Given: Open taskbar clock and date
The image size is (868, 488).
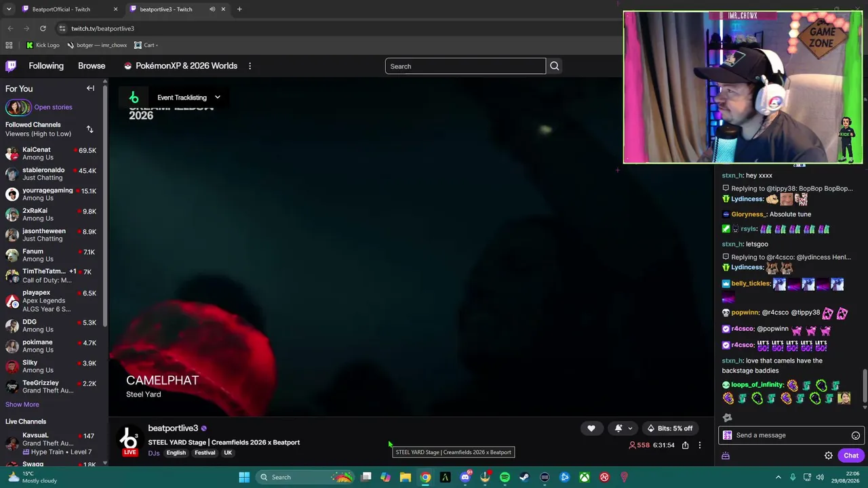Looking at the screenshot, I should pyautogui.click(x=846, y=477).
